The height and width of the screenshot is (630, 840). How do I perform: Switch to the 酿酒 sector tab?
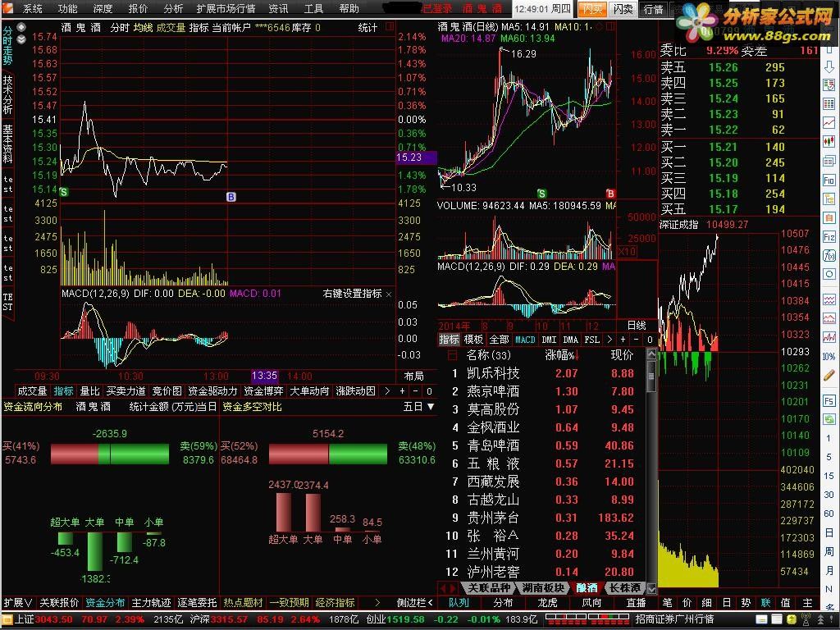coord(586,587)
